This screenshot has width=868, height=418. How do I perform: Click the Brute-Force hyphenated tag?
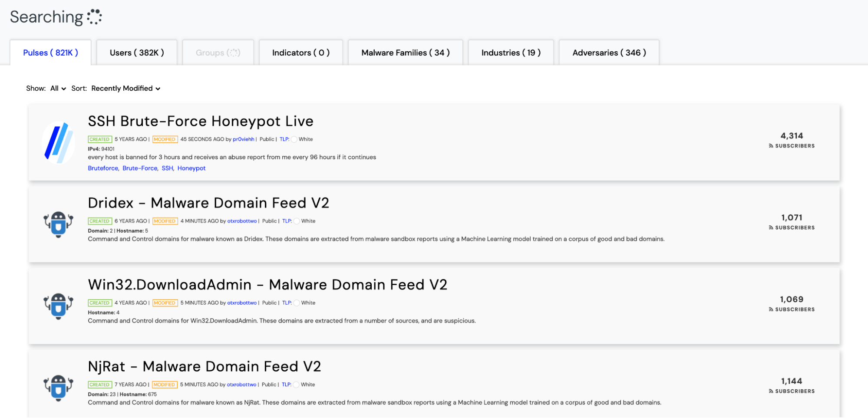coord(140,168)
